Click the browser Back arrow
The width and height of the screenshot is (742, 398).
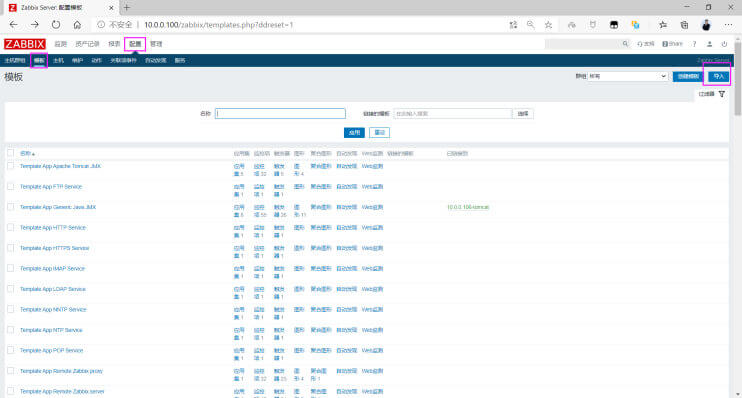pos(13,25)
